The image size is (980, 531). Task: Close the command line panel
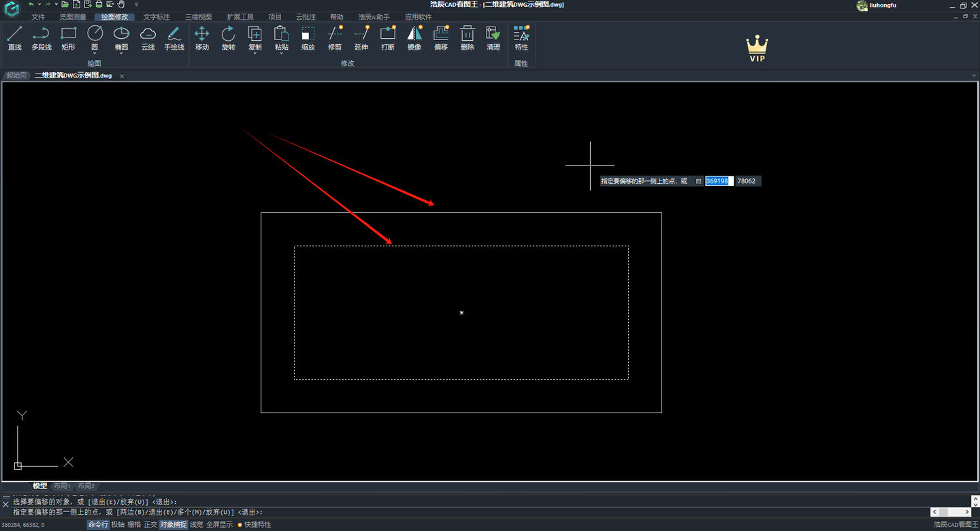[x=5, y=504]
